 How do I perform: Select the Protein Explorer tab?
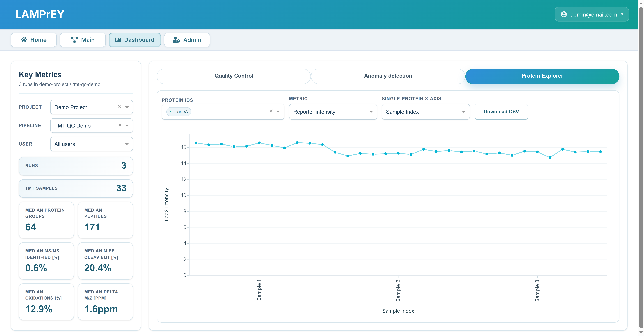tap(542, 76)
